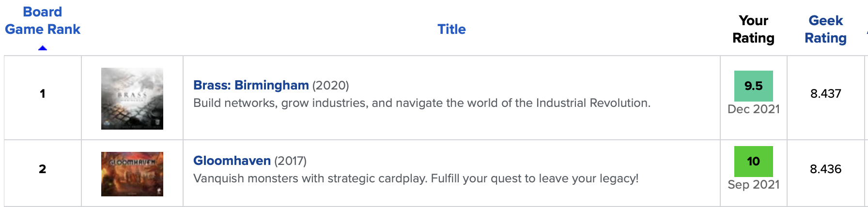Click the 8.436 geek rating value
The image size is (868, 207).
point(825,169)
